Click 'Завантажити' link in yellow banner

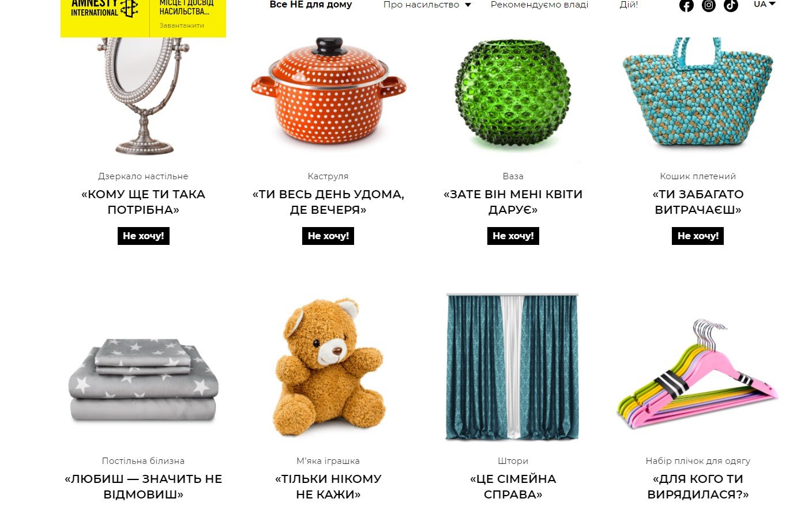coord(182,25)
